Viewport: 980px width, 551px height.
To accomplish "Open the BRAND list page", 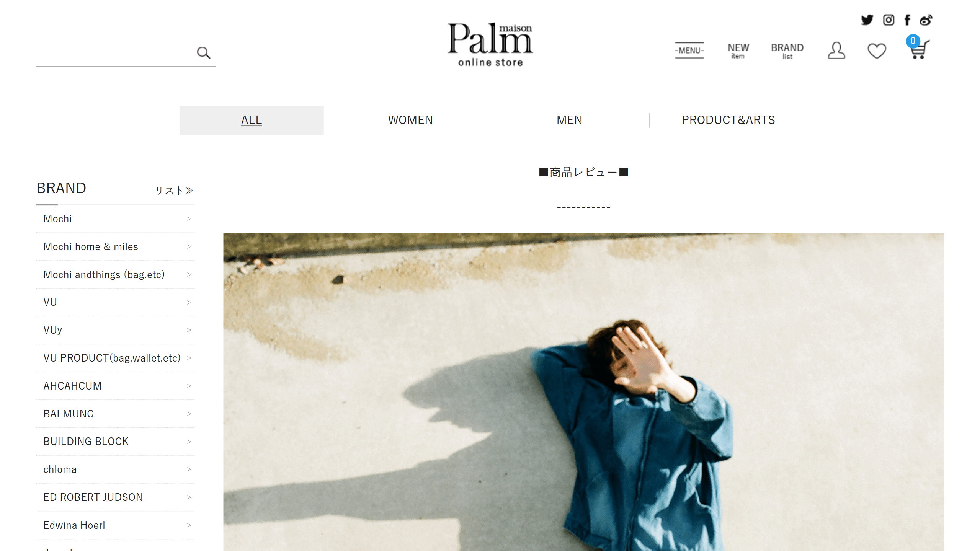I will [787, 51].
